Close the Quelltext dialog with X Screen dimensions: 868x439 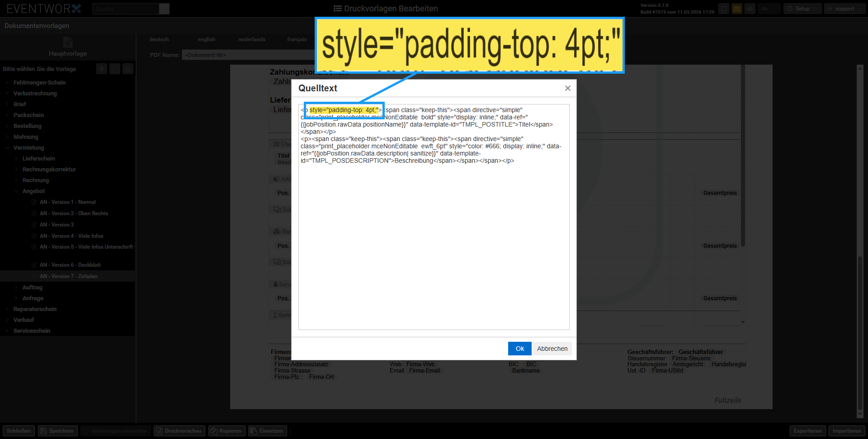tap(567, 88)
